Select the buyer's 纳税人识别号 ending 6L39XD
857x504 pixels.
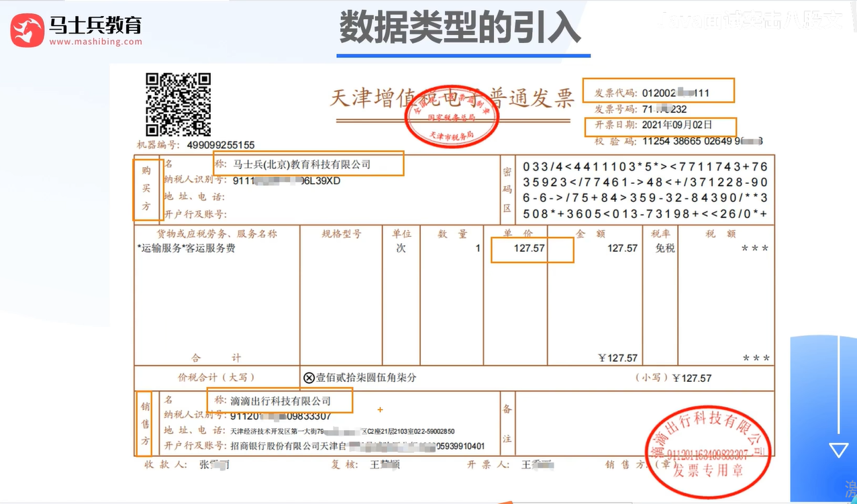pyautogui.click(x=287, y=181)
